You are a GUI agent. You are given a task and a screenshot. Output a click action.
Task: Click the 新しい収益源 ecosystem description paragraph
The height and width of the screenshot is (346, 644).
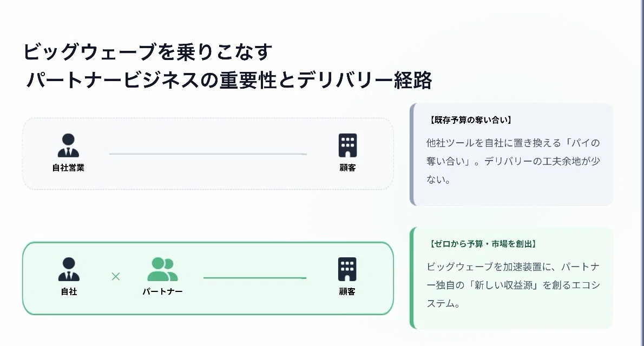tap(514, 285)
